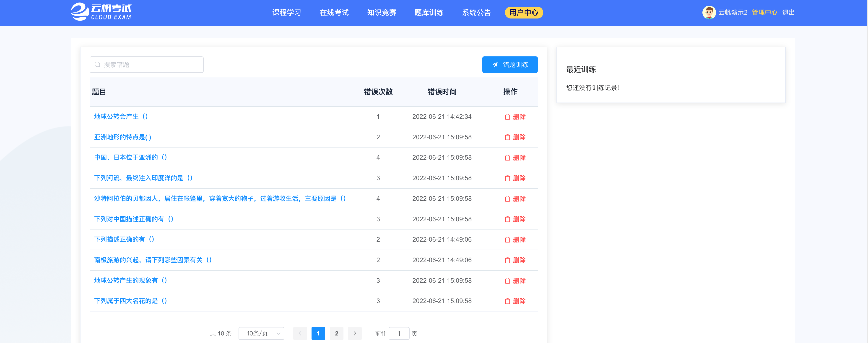Go to page 2
The height and width of the screenshot is (343, 868).
(336, 333)
